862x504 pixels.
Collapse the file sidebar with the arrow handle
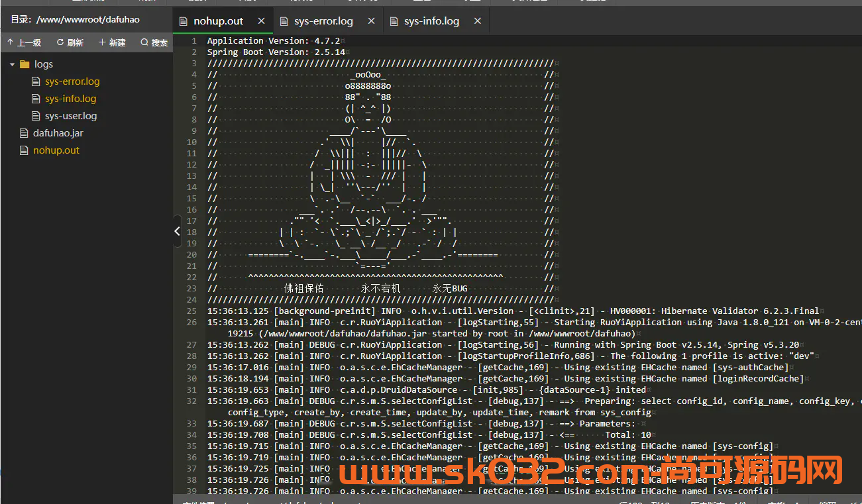tap(177, 231)
